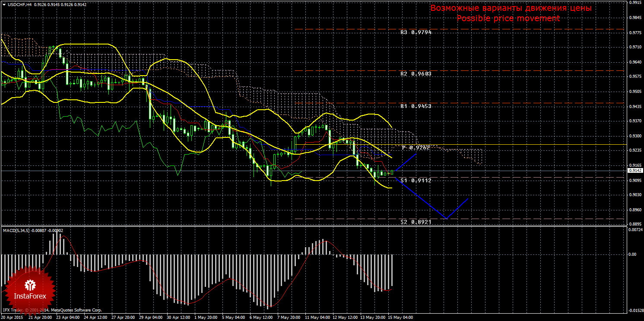
Task: Expand the USDCHF,H4 chart header arrow
Action: pyautogui.click(x=4, y=4)
